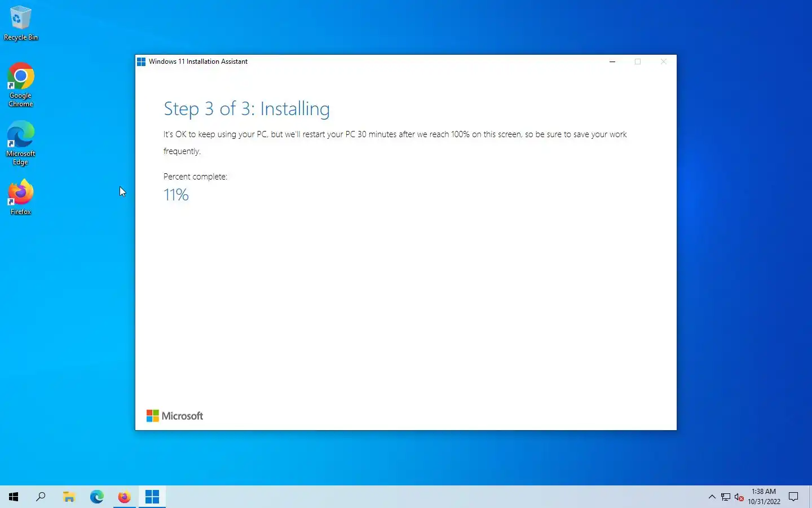Select the Firefox desktop shortcut
Image resolution: width=812 pixels, height=508 pixels.
click(x=21, y=198)
